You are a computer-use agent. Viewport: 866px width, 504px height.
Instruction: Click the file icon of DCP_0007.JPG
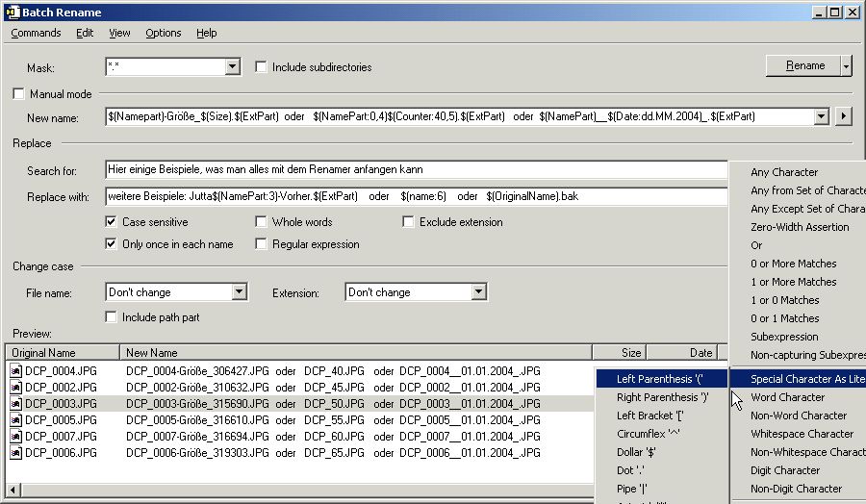pos(16,436)
